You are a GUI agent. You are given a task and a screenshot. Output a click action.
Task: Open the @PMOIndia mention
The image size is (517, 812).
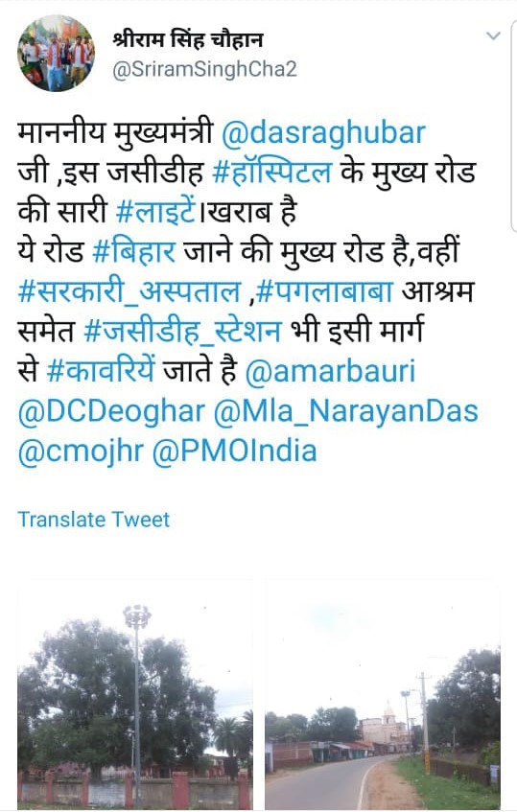pos(234,451)
